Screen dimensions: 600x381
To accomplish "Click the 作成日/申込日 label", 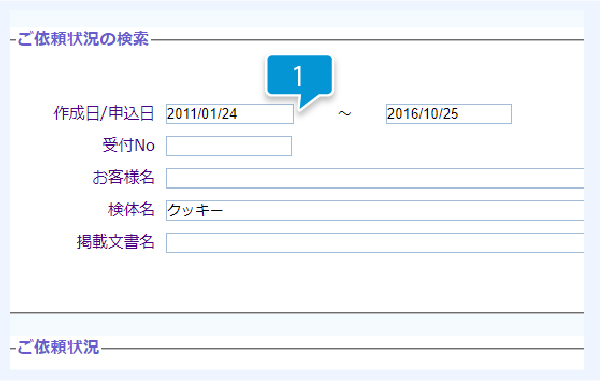I will coord(104,114).
